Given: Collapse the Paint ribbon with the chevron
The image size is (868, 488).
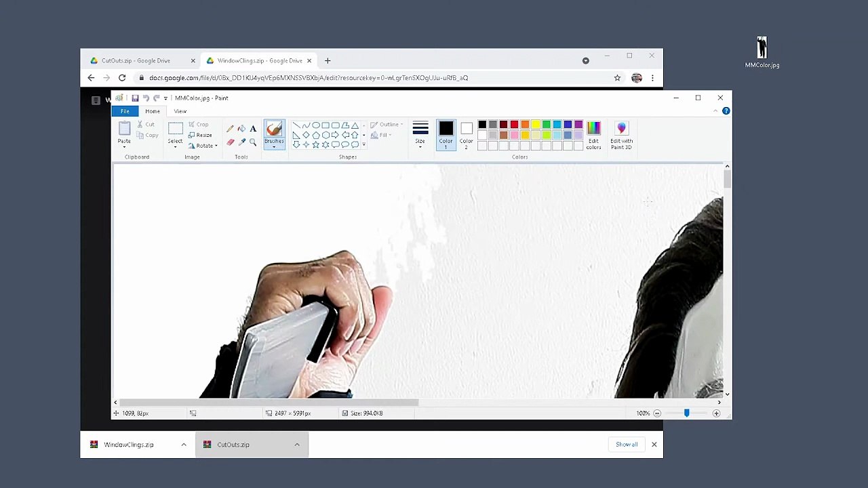Looking at the screenshot, I should pos(715,111).
